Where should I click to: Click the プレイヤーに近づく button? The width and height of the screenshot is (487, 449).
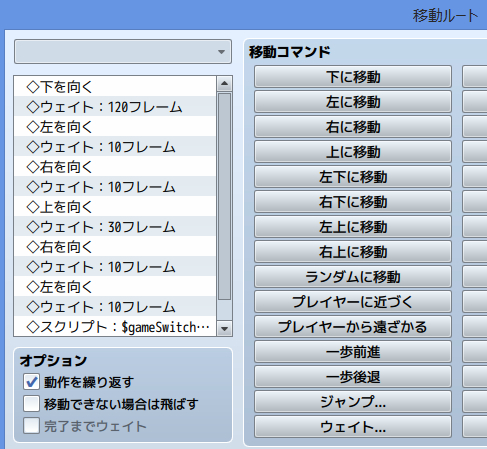353,302
